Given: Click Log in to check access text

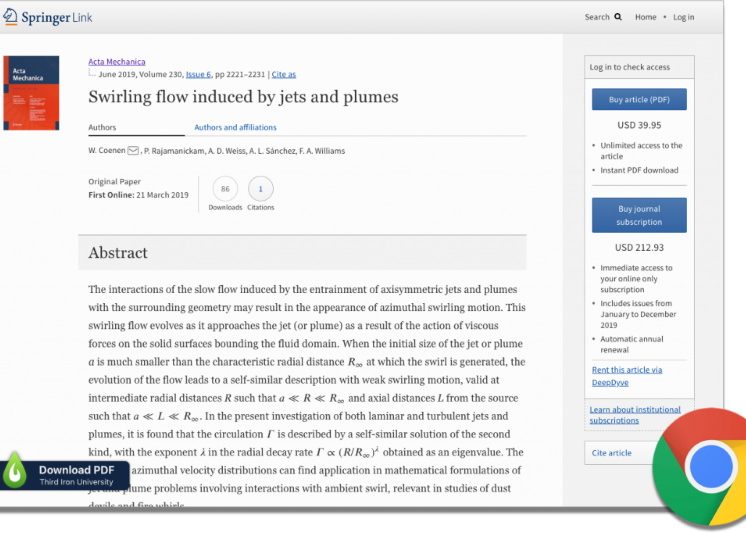Looking at the screenshot, I should (x=629, y=67).
